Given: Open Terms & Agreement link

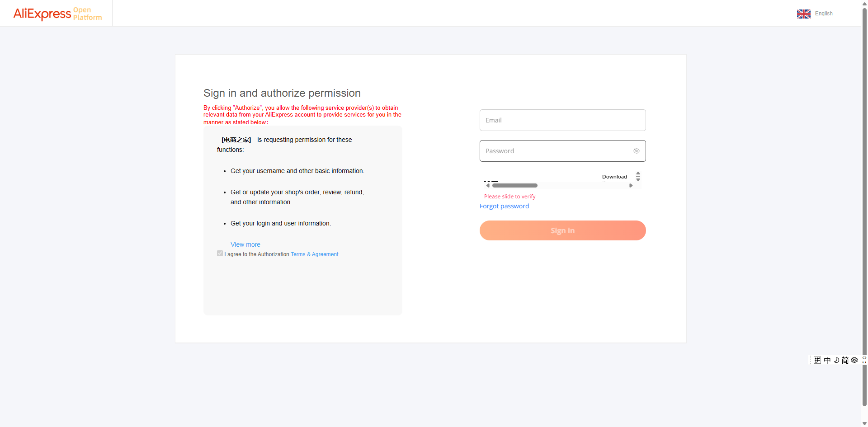Looking at the screenshot, I should [x=314, y=254].
